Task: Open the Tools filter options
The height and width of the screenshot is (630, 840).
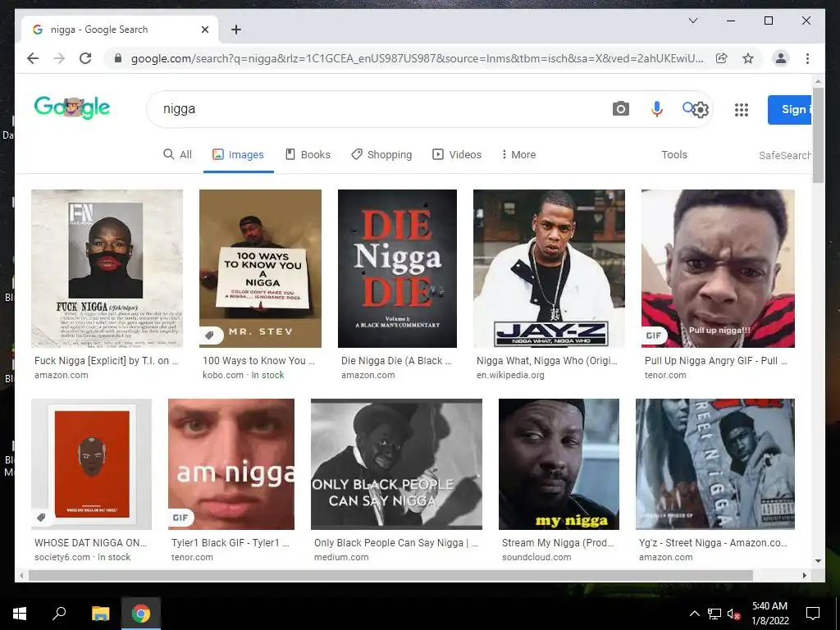Action: tap(674, 155)
